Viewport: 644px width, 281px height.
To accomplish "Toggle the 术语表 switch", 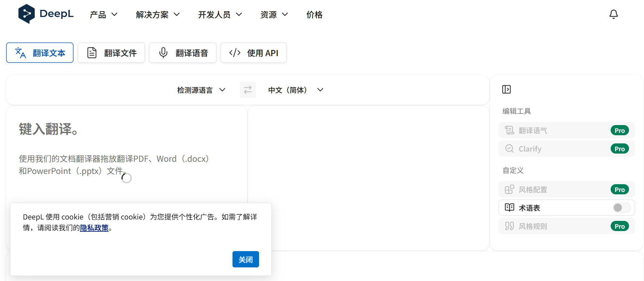I will (622, 208).
